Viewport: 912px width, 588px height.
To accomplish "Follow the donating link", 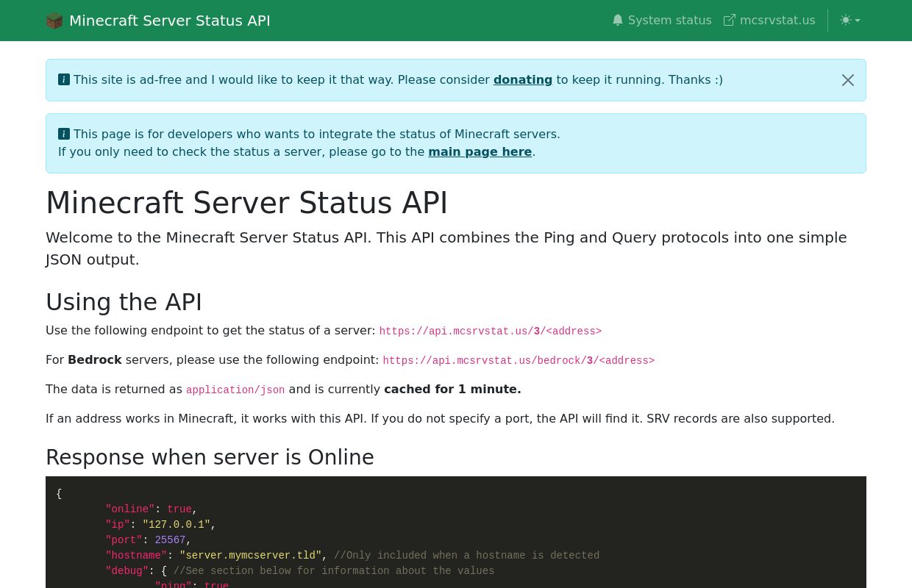I will 523,79.
